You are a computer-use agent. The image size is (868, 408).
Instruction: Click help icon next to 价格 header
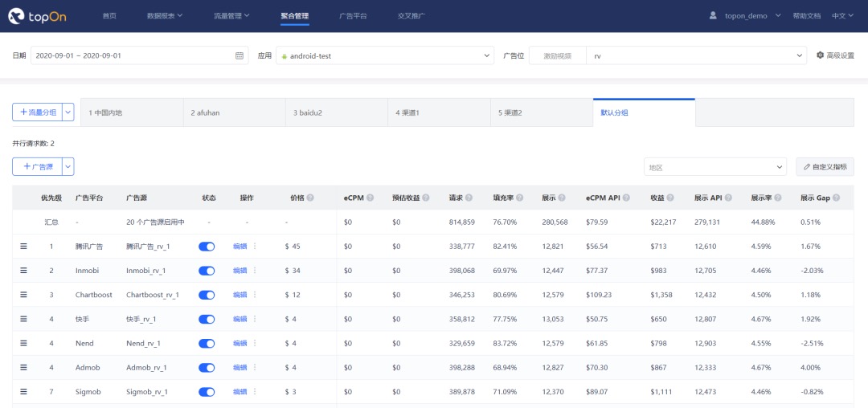coord(310,198)
